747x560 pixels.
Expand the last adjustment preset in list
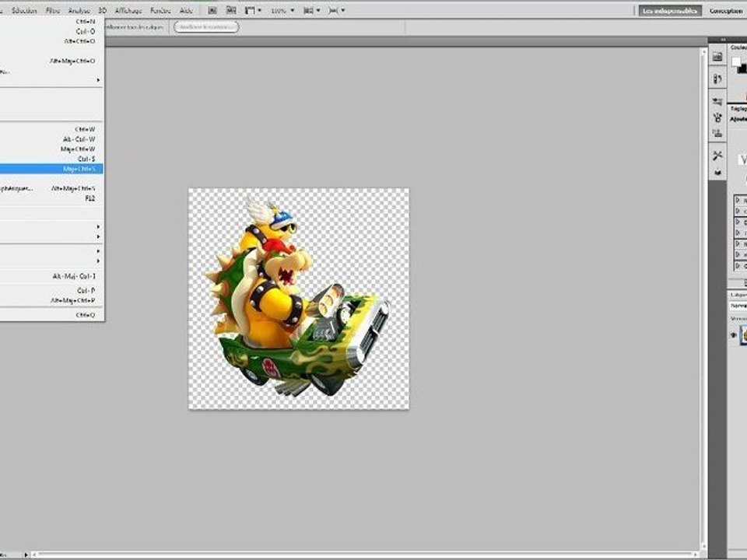(x=738, y=266)
